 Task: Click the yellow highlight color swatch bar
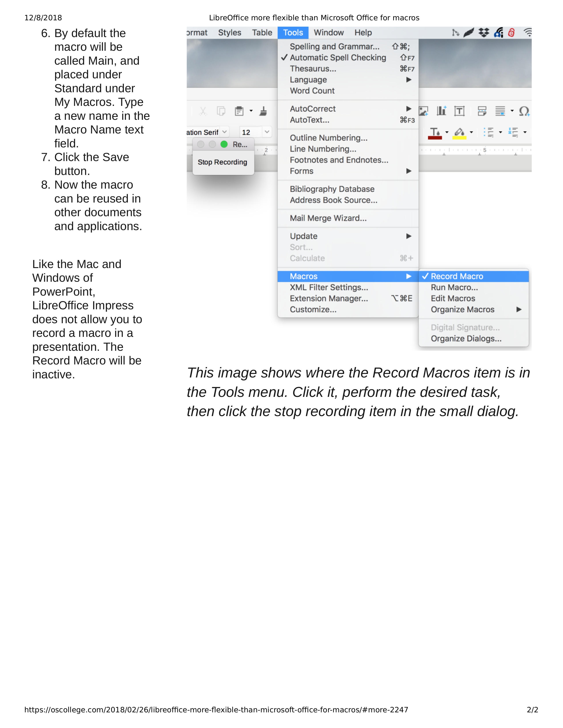pyautogui.click(x=459, y=138)
